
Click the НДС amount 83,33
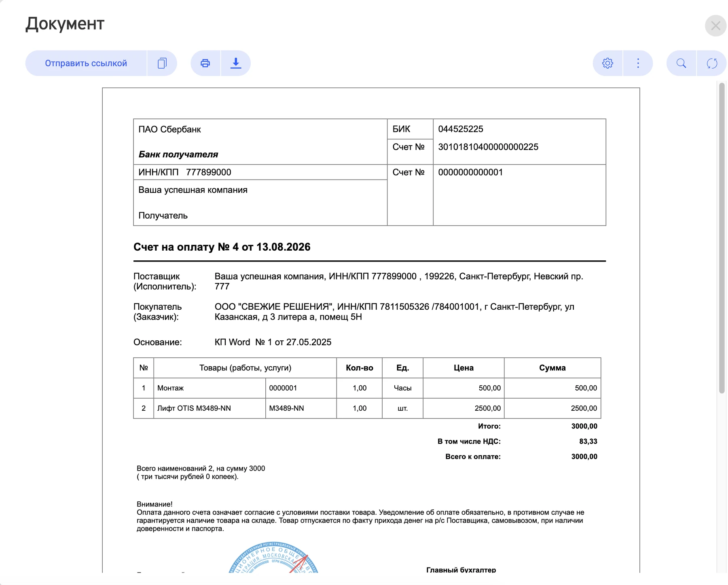point(588,441)
